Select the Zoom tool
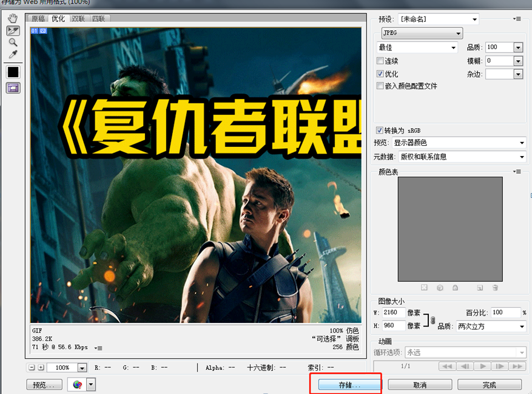 coord(13,42)
